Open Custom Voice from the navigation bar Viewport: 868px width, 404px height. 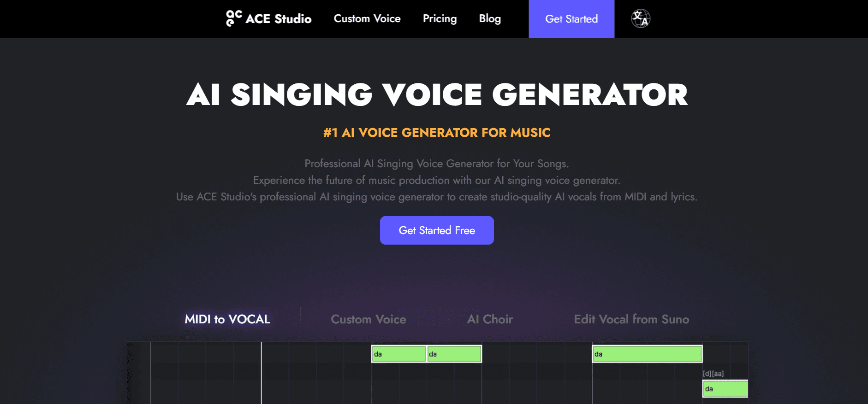point(367,18)
